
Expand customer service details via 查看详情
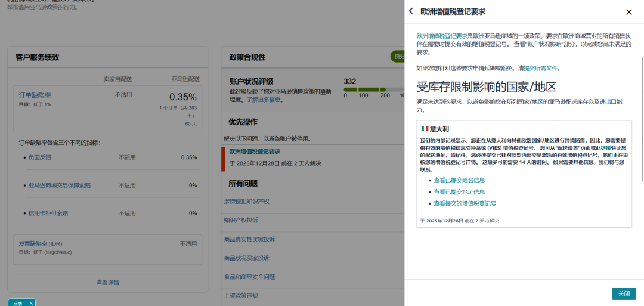point(108,283)
